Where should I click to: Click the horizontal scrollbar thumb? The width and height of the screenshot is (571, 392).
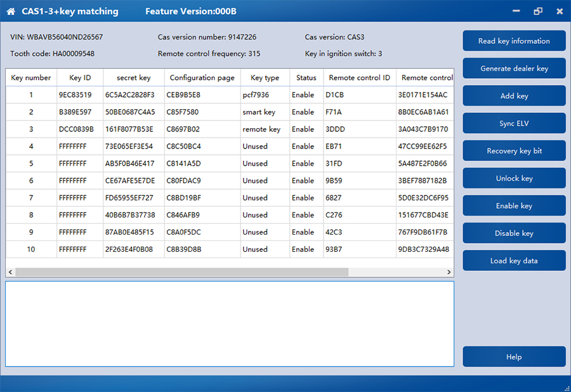181,272
